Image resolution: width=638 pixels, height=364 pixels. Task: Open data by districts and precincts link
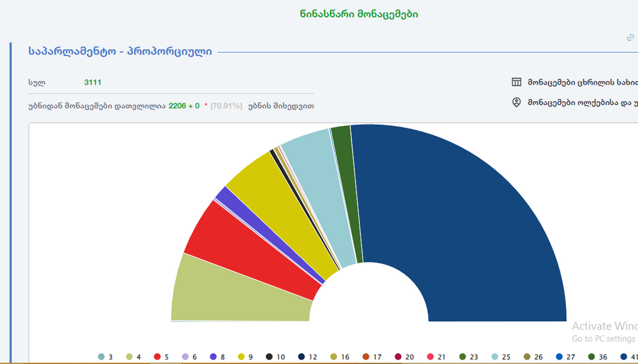583,103
